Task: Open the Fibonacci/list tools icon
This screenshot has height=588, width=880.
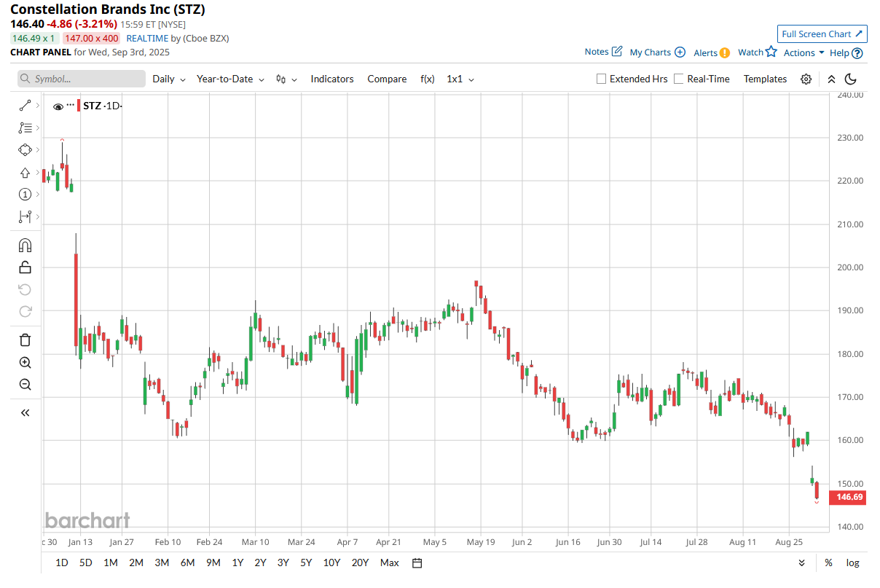Action: point(25,128)
